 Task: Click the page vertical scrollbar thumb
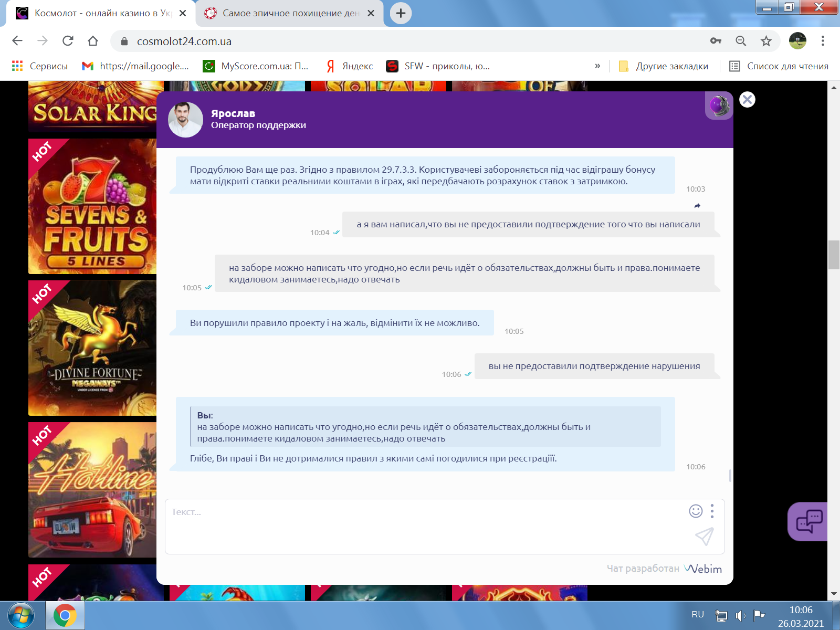[834, 255]
